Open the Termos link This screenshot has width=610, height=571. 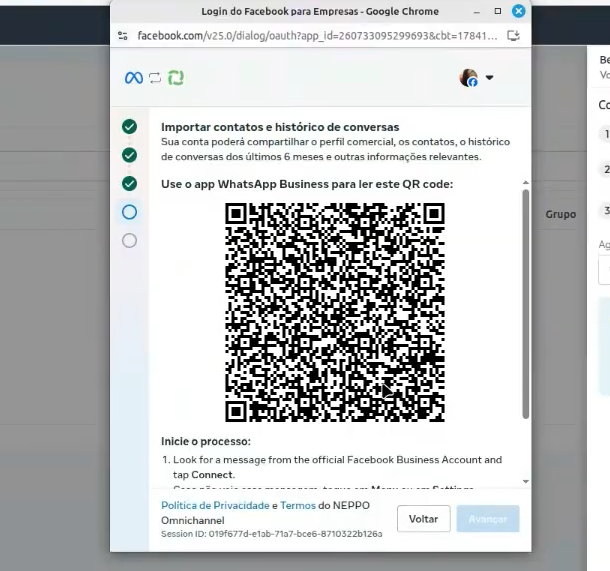pos(298,505)
